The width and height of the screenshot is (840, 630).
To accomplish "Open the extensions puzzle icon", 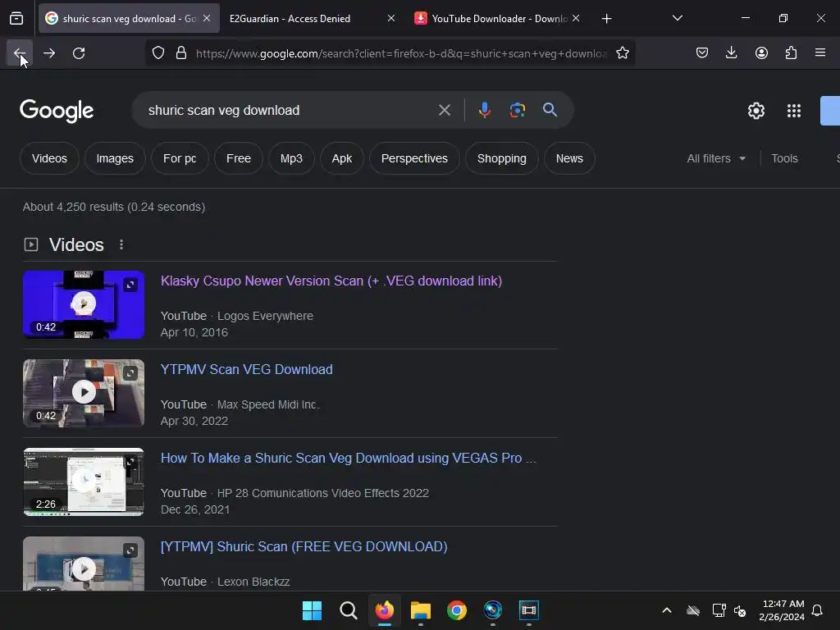I will click(x=791, y=53).
